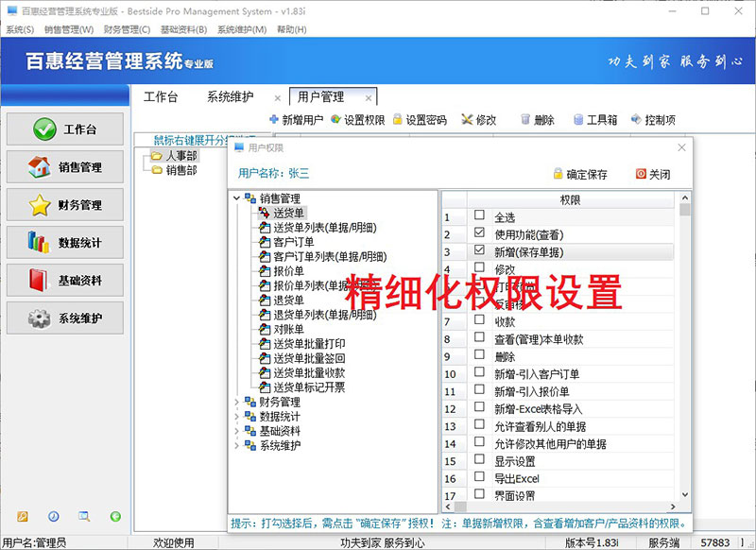Image resolution: width=756 pixels, height=550 pixels.
Task: Open 财务管理 in the left sidebar
Action: [65, 205]
